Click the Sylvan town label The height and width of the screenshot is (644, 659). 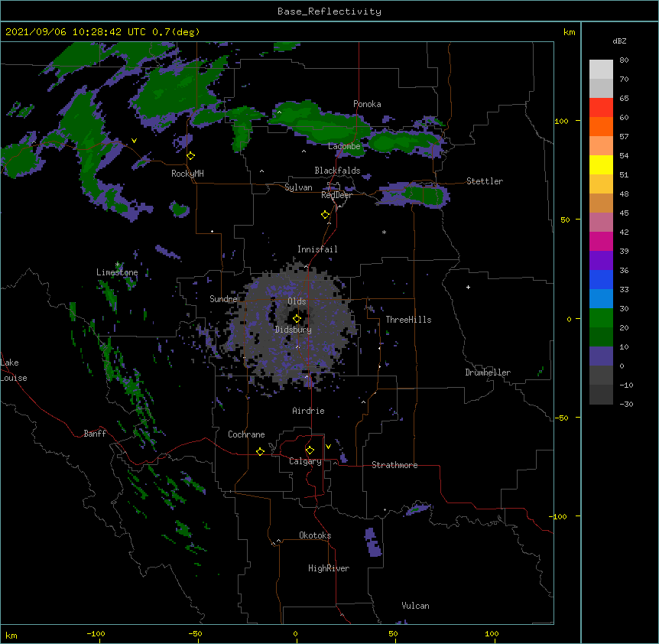tap(298, 187)
